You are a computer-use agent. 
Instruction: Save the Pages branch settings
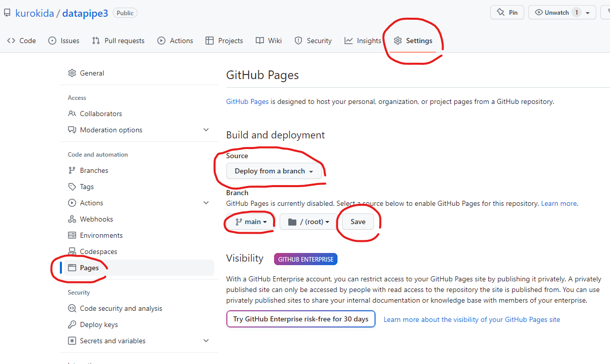pyautogui.click(x=358, y=222)
